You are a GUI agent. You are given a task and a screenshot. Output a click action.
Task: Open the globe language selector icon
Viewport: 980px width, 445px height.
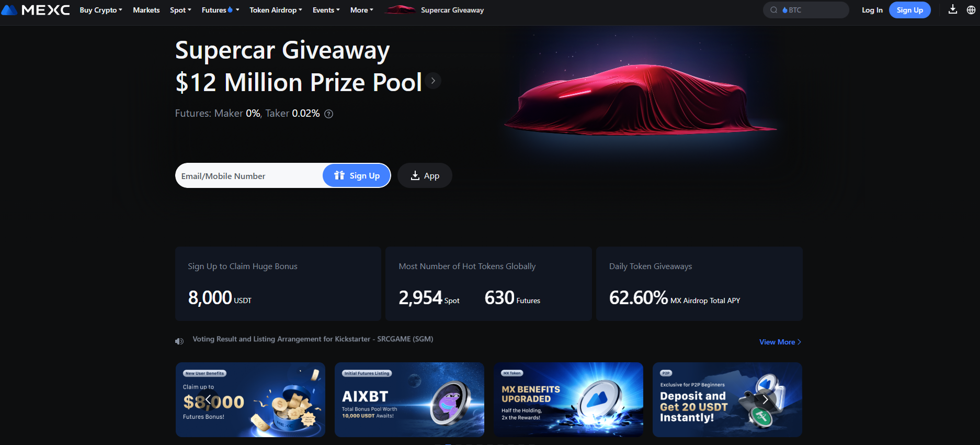[971, 10]
